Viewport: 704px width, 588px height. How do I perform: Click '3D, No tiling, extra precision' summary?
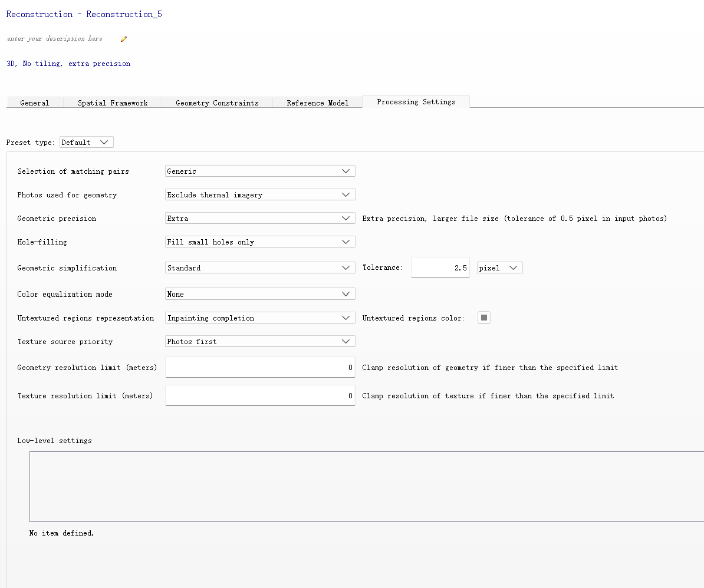pos(69,64)
